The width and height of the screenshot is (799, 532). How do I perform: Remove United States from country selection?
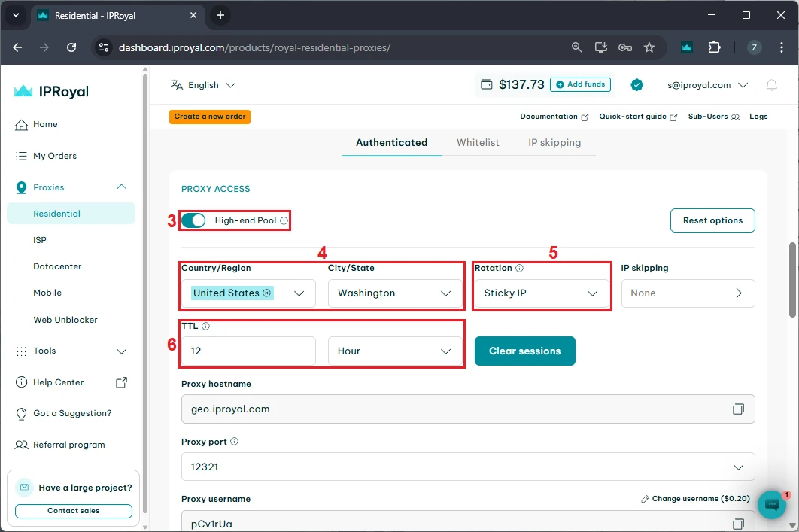pos(266,293)
